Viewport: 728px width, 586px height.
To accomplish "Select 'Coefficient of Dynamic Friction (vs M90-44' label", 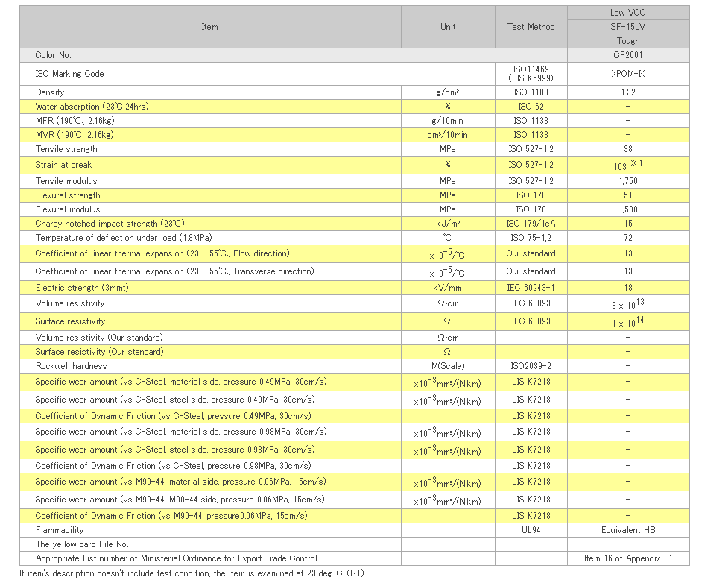I will tap(171, 516).
